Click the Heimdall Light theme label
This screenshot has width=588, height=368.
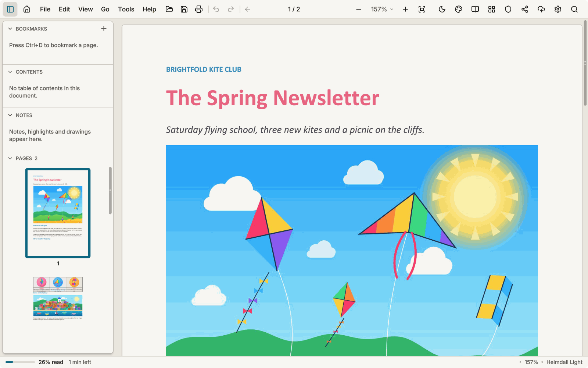point(564,362)
